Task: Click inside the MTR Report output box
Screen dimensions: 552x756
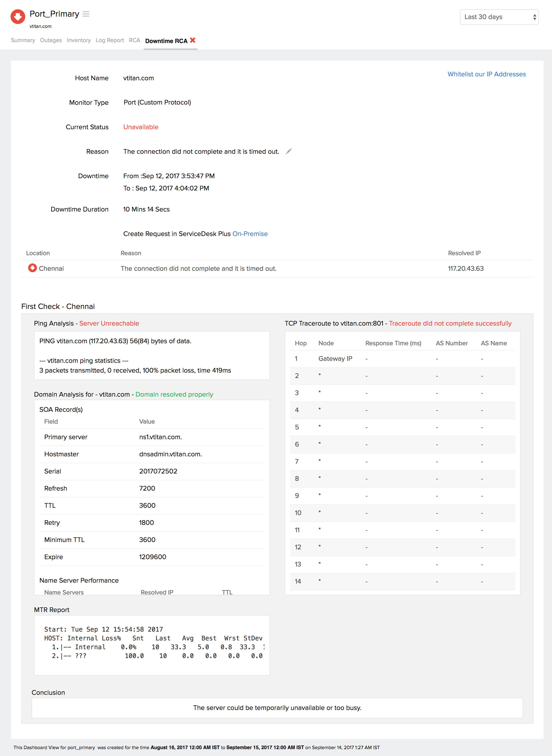Action: (x=152, y=645)
